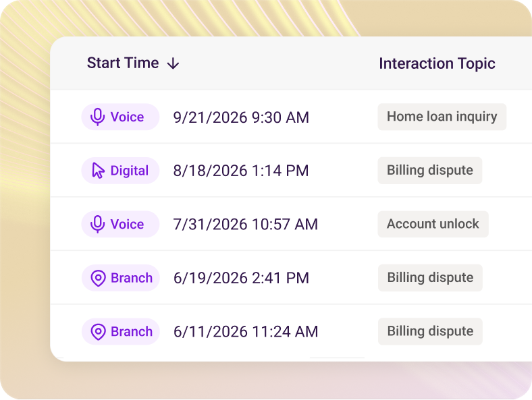This screenshot has width=532, height=400.
Task: Click the Digital channel label text
Action: click(x=130, y=171)
